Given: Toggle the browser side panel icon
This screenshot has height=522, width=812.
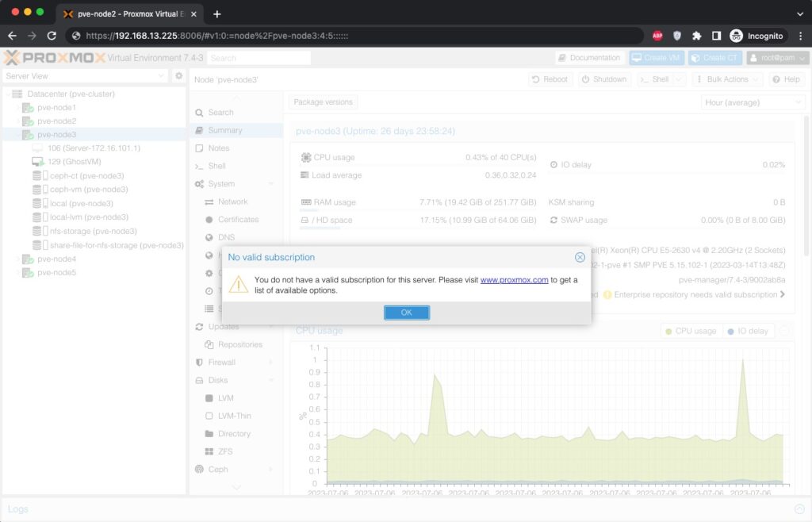Looking at the screenshot, I should tap(716, 36).
